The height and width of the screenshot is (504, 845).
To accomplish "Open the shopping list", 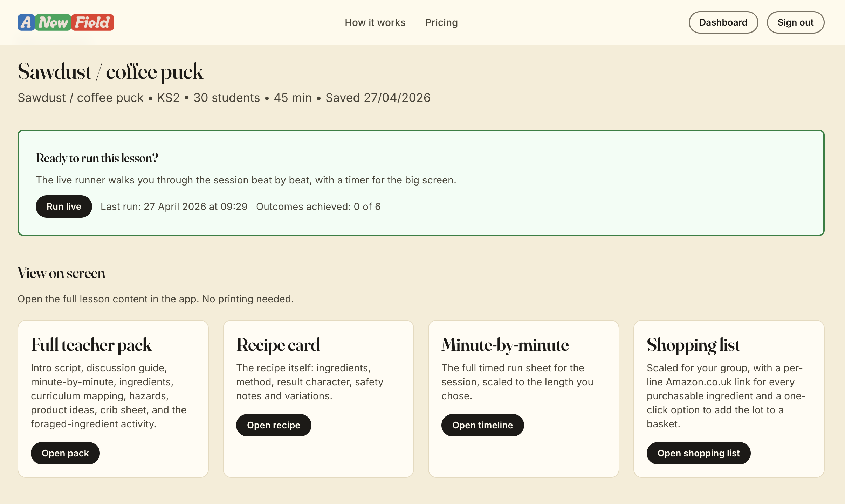I will click(698, 453).
